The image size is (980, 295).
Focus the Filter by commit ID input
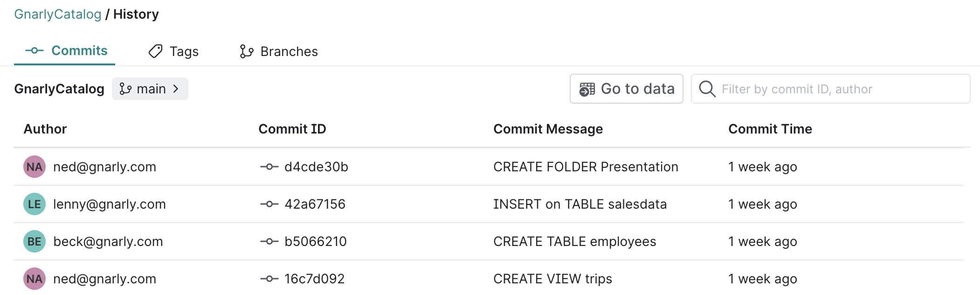839,89
